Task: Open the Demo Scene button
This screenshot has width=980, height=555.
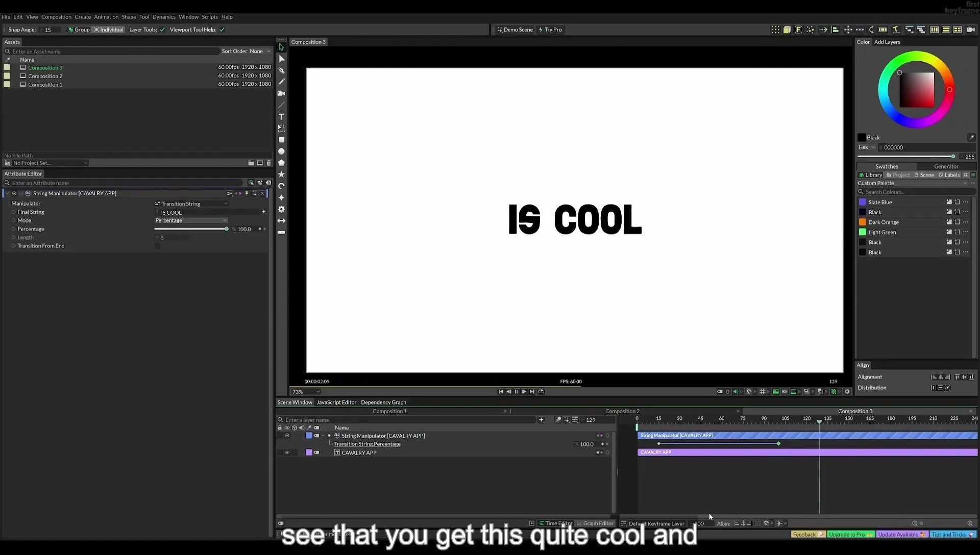Action: pos(515,30)
